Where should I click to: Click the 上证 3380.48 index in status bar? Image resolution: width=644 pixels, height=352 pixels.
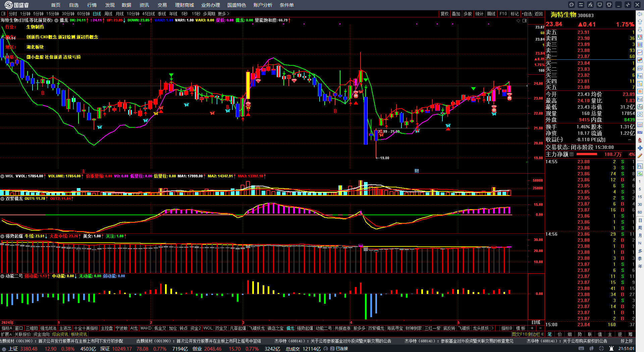click(22, 349)
